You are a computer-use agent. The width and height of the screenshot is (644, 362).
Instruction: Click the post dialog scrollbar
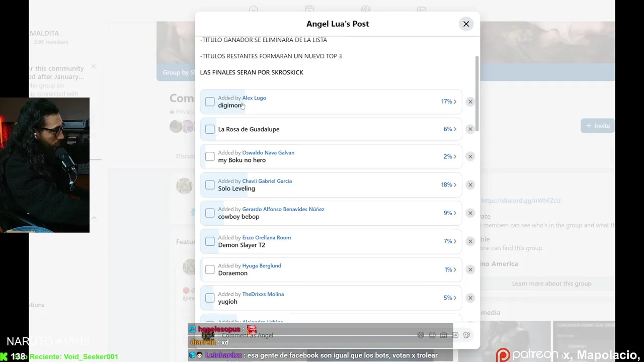[477, 94]
